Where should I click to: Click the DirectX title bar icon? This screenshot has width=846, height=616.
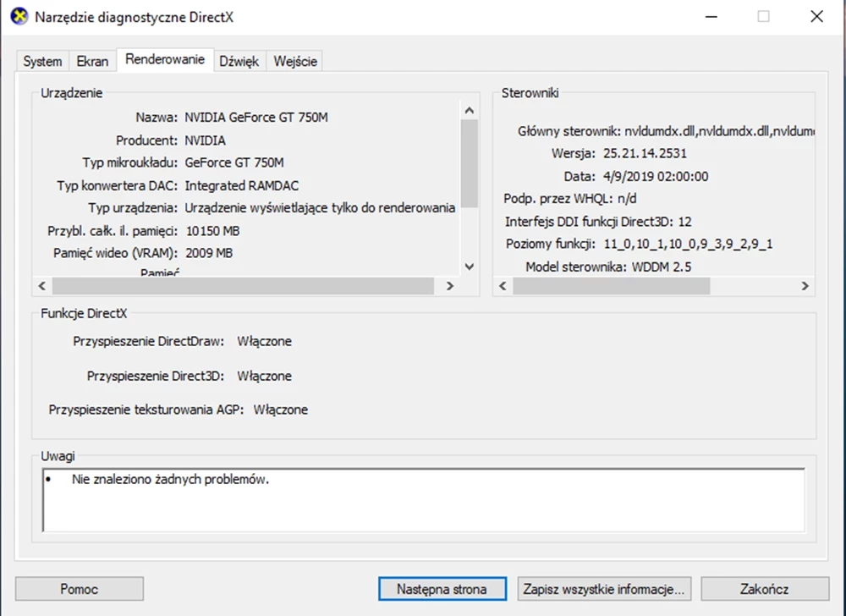tap(19, 17)
